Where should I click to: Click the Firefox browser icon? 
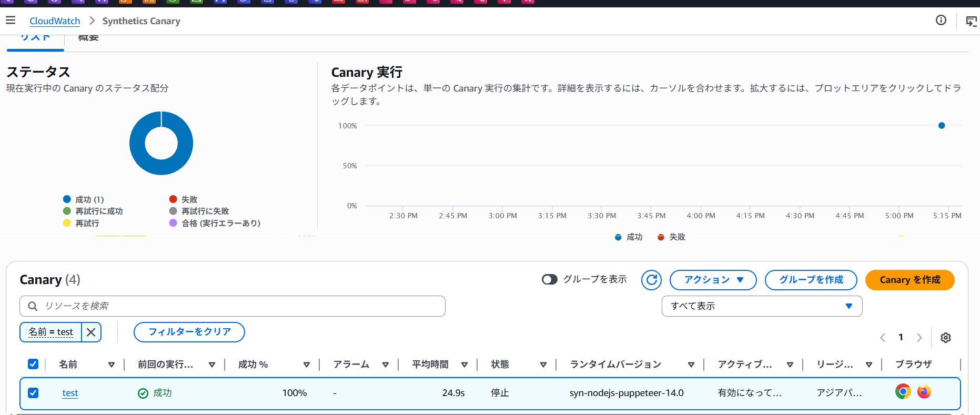924,392
